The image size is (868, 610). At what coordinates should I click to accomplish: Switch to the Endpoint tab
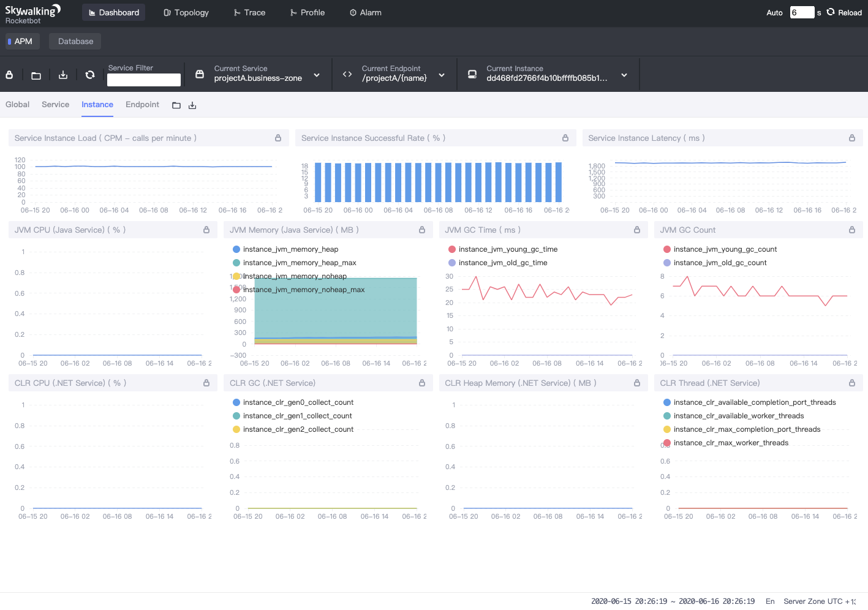142,105
